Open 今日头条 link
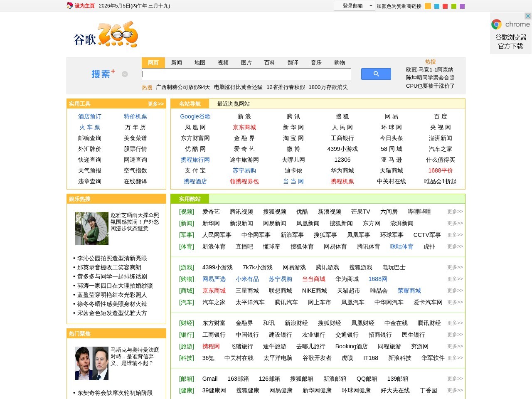Screen dimensions: 532x399 coord(392,138)
